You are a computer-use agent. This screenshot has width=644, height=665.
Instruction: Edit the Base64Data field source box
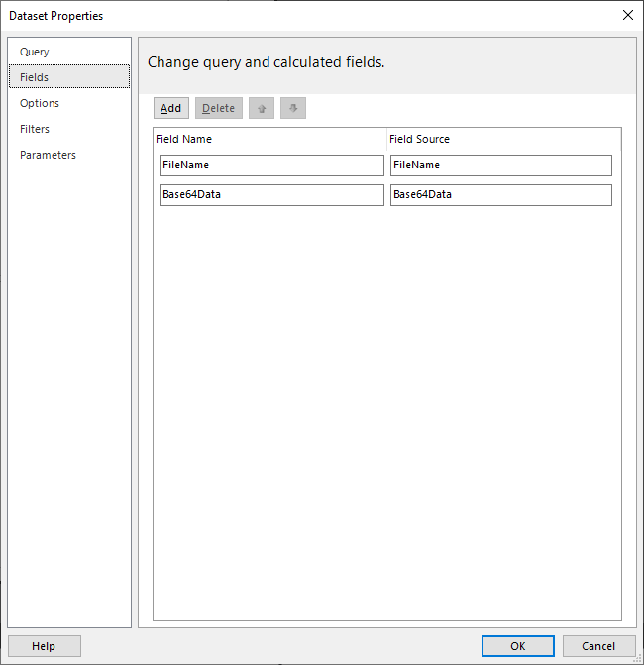501,195
